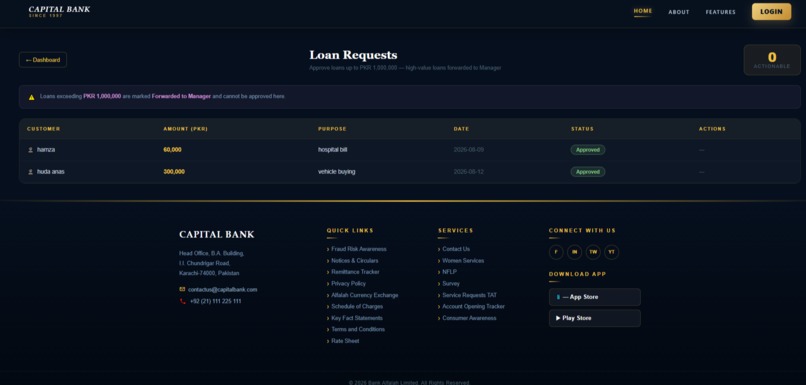Select customer name hamza
The image size is (806, 385).
click(46, 150)
